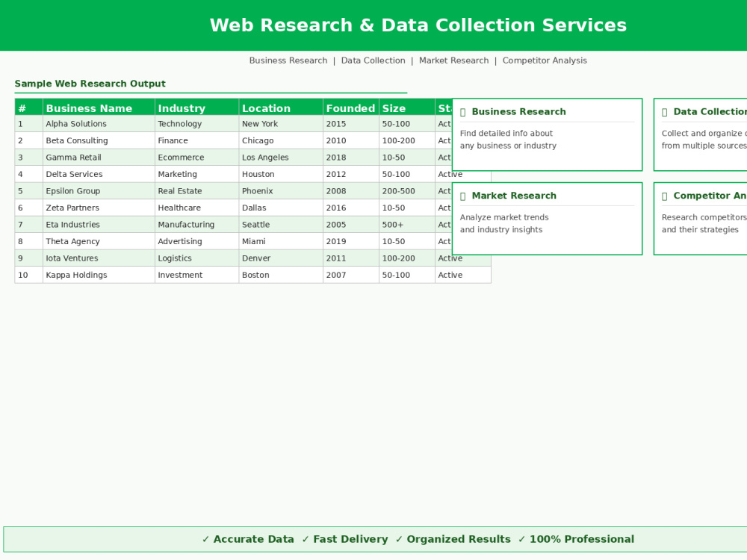Click the Business Name column header
Screen dimensions: 747x560
click(x=99, y=107)
